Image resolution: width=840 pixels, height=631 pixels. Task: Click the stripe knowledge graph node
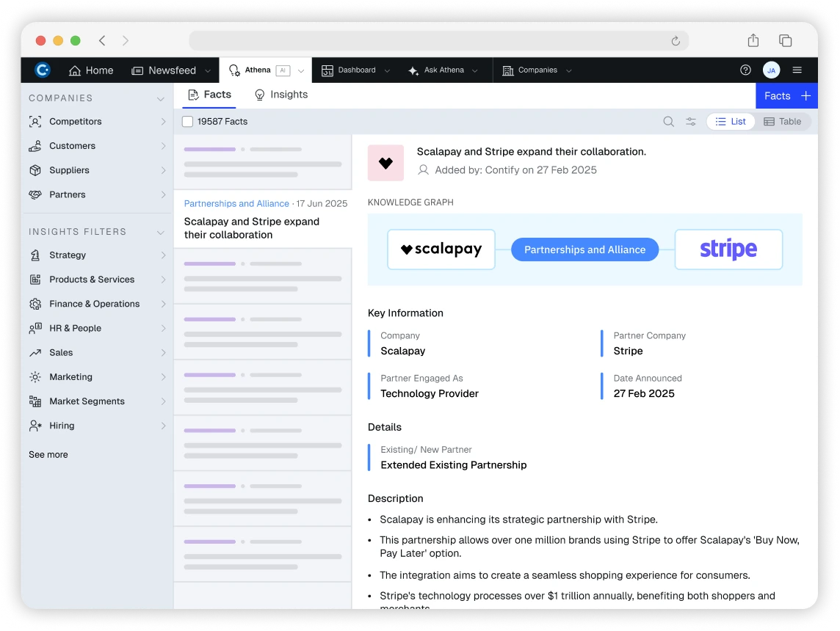[x=728, y=249]
